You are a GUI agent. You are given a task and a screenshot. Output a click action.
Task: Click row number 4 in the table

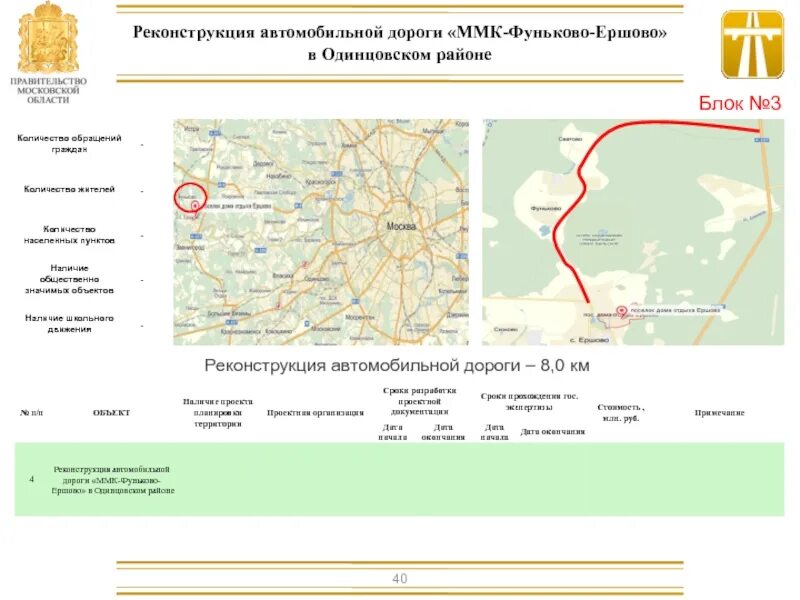(x=32, y=479)
